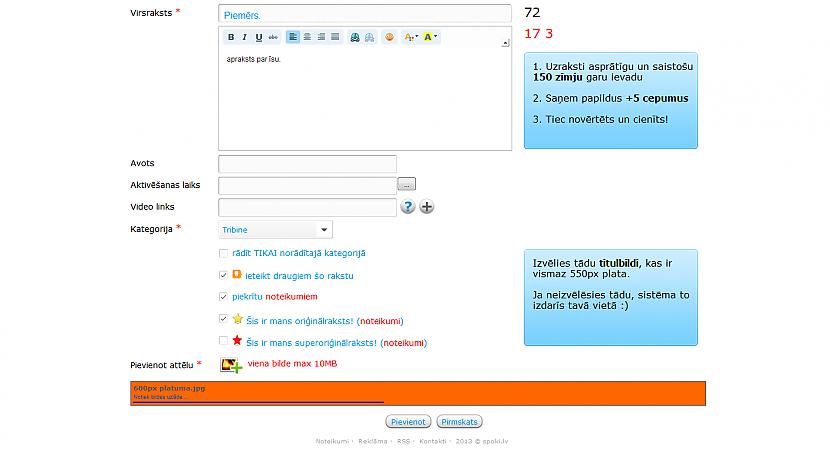Screen dimensions: 830x451
Task: Add another video link with plus icon
Action: point(427,206)
